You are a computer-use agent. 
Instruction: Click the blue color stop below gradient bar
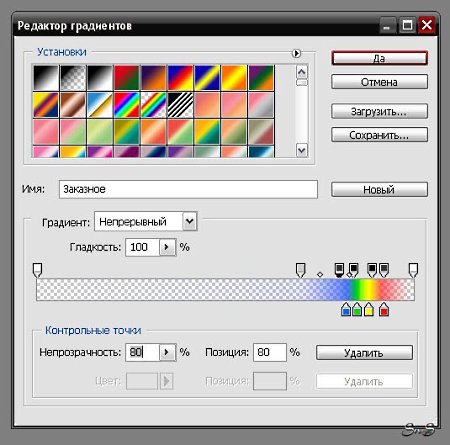(346, 310)
